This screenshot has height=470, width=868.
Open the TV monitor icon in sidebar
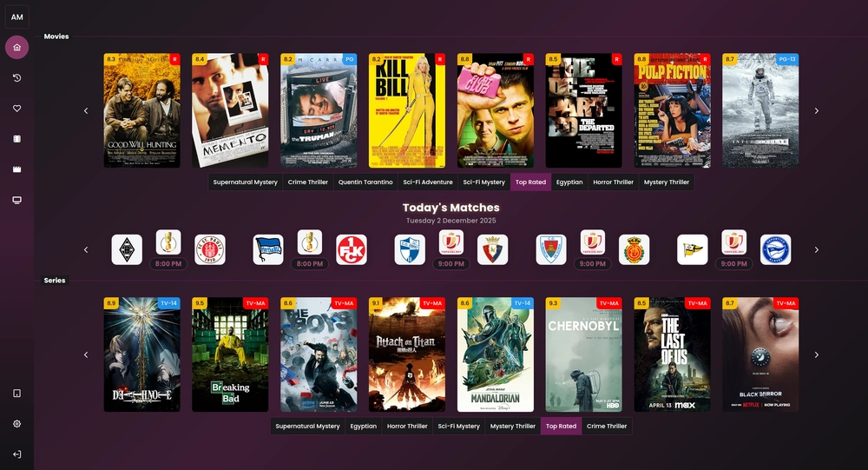tap(16, 200)
